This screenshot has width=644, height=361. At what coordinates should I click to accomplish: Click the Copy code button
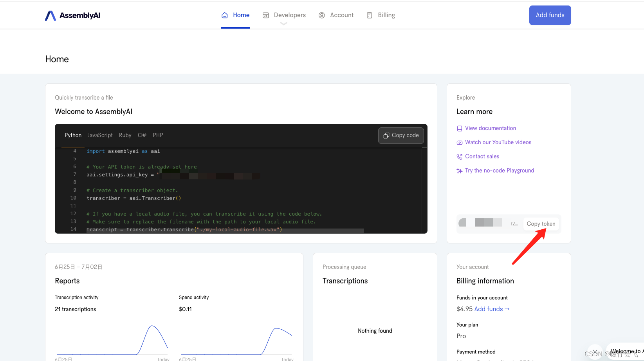point(401,135)
